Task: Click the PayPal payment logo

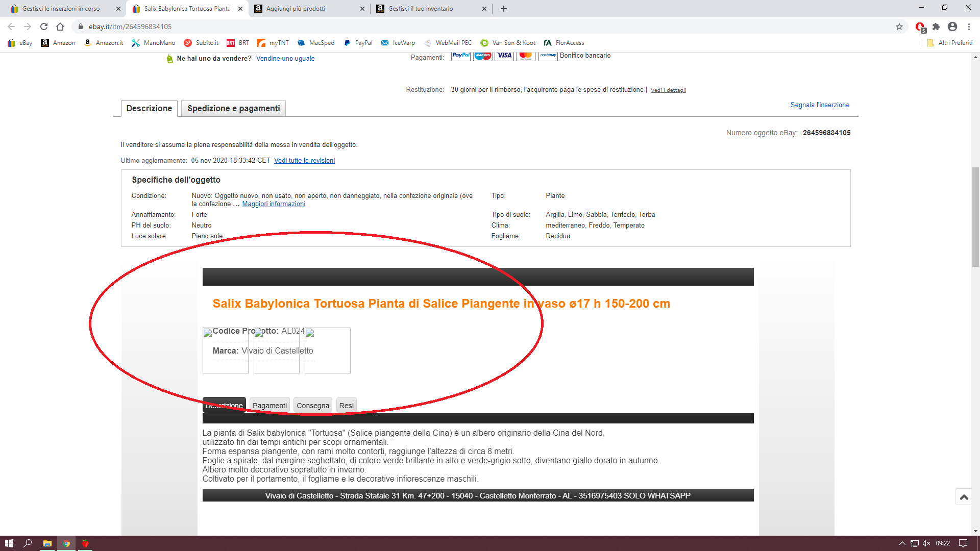Action: pyautogui.click(x=461, y=56)
